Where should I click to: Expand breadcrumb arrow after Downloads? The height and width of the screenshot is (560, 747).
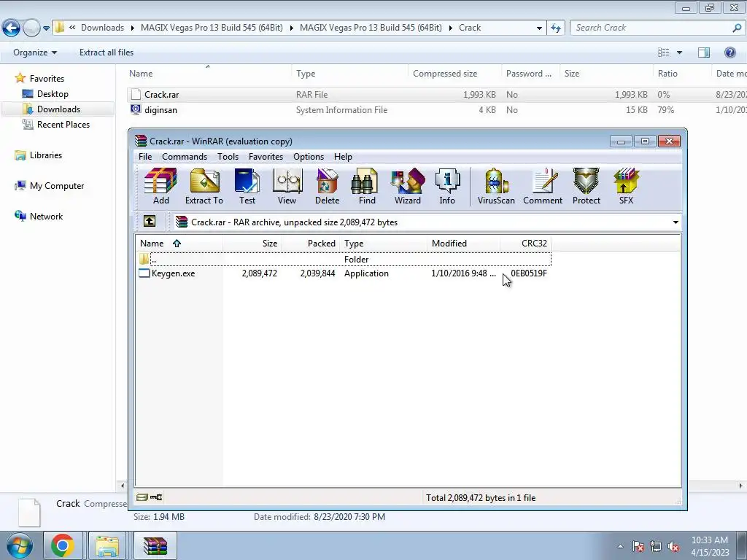(133, 28)
